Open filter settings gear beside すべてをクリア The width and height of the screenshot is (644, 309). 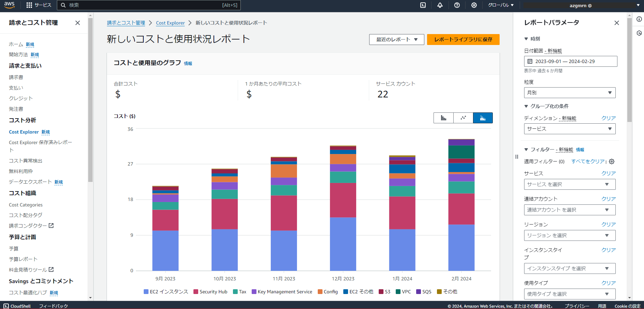tap(611, 161)
